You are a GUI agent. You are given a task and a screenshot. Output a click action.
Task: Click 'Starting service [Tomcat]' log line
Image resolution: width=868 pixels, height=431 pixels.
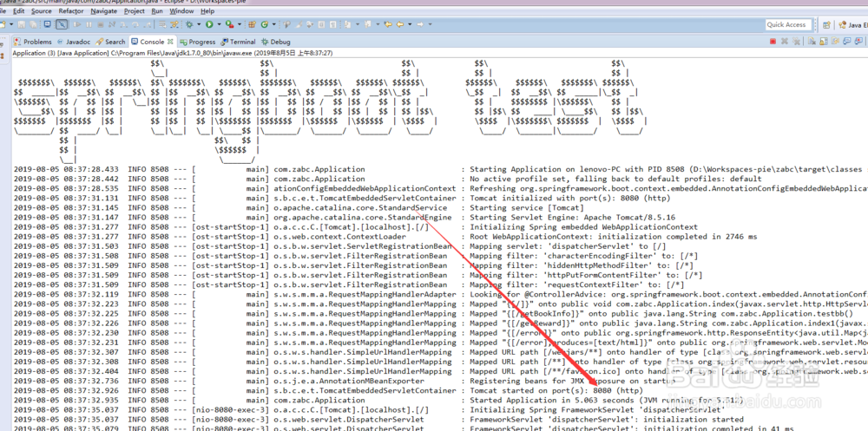click(x=527, y=207)
